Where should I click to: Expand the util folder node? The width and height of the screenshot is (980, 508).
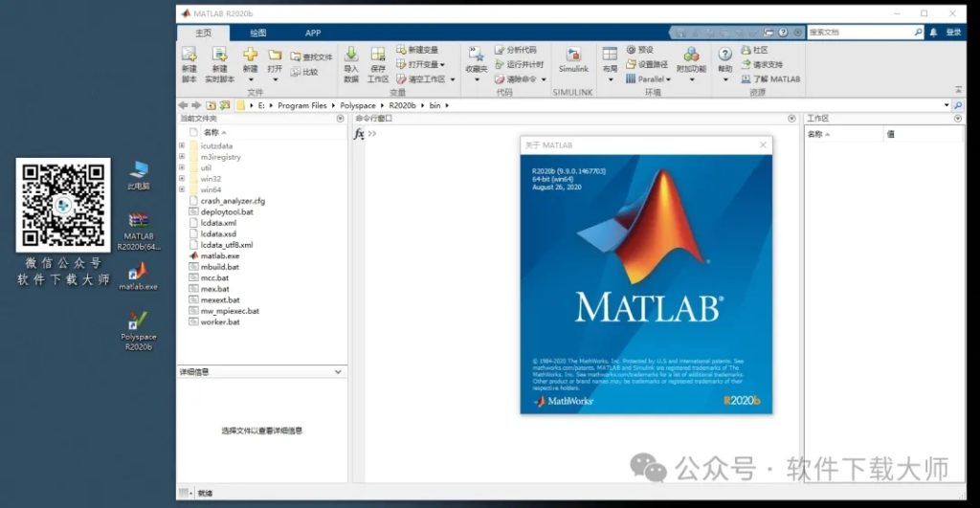(182, 167)
